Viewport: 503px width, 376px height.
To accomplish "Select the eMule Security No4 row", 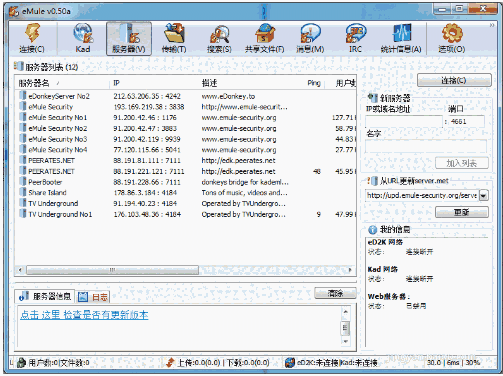I will pos(185,150).
